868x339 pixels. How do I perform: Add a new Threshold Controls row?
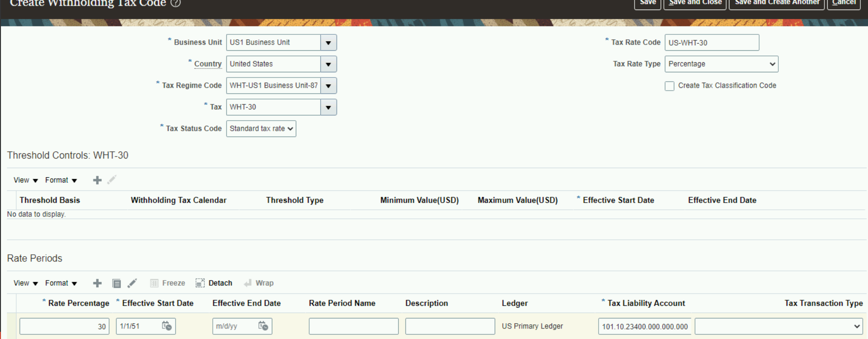click(x=97, y=180)
